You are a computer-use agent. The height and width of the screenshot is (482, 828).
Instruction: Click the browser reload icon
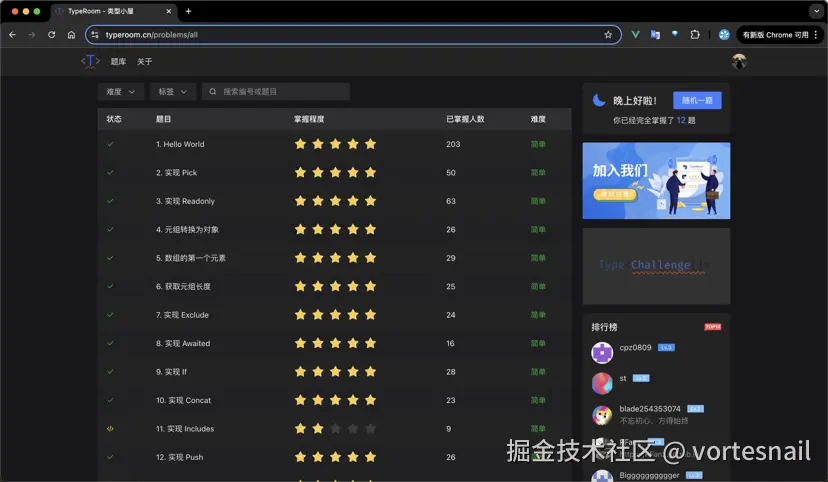coord(51,34)
